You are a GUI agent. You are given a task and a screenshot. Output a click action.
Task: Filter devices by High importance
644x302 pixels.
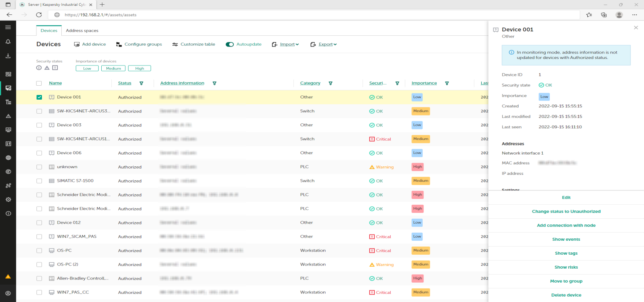[x=139, y=69]
